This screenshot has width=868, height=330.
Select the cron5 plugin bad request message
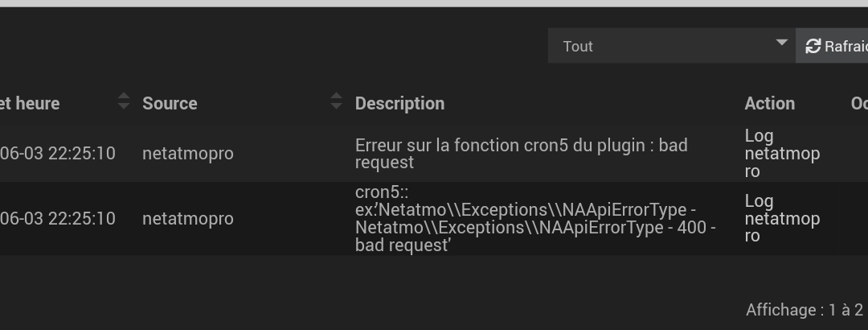click(x=521, y=154)
